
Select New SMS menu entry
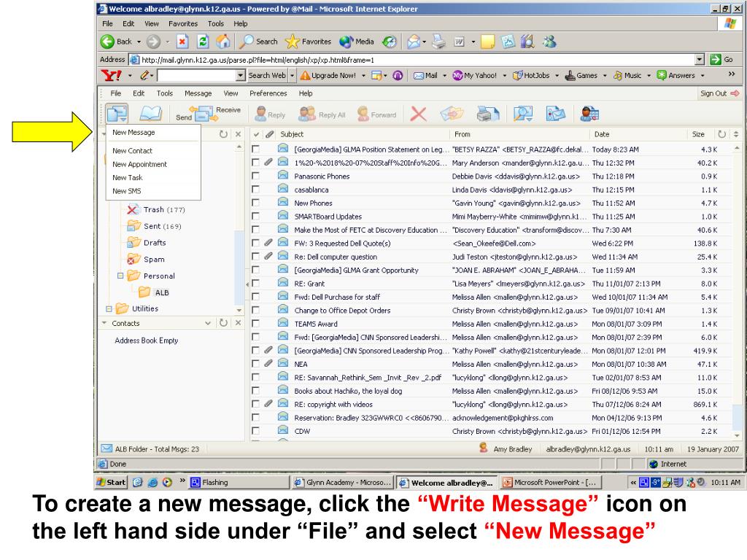(127, 190)
